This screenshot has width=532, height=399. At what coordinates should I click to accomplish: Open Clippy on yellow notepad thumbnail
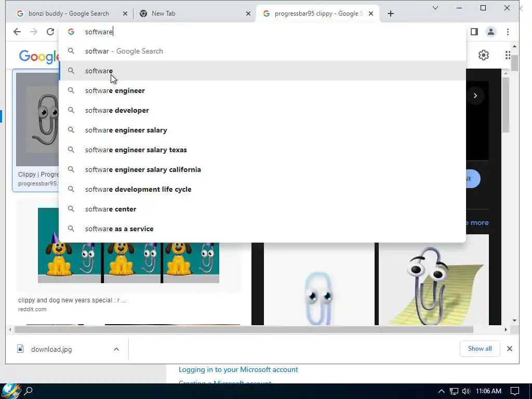pos(434,280)
